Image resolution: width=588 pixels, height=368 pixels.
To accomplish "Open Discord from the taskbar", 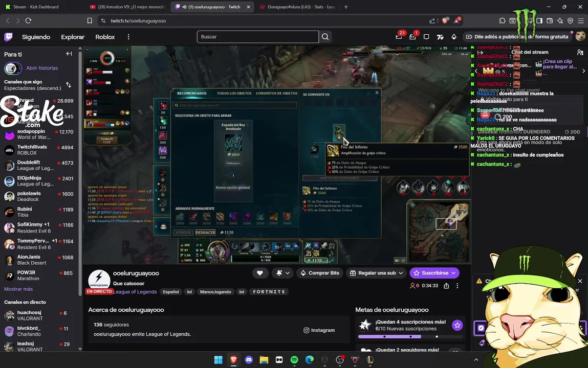I will tap(249, 360).
